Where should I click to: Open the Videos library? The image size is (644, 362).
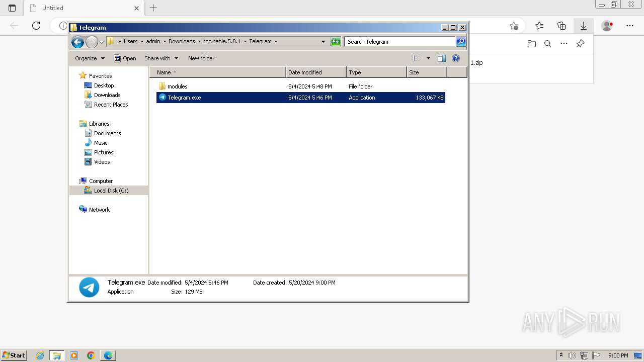point(102,162)
